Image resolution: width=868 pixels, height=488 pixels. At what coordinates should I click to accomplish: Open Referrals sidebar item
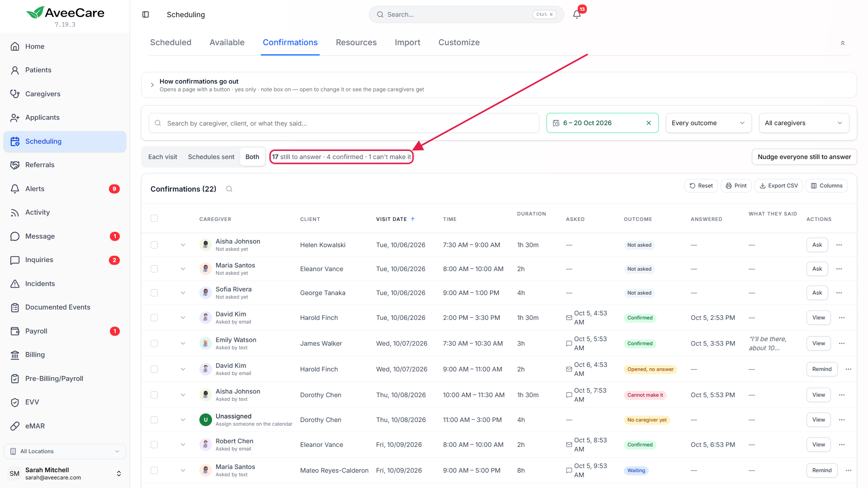(65, 165)
